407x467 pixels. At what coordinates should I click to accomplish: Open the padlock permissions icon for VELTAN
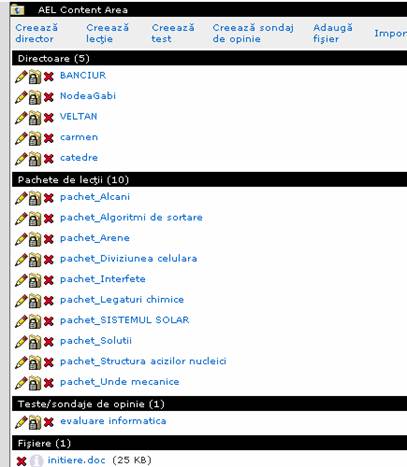(35, 118)
